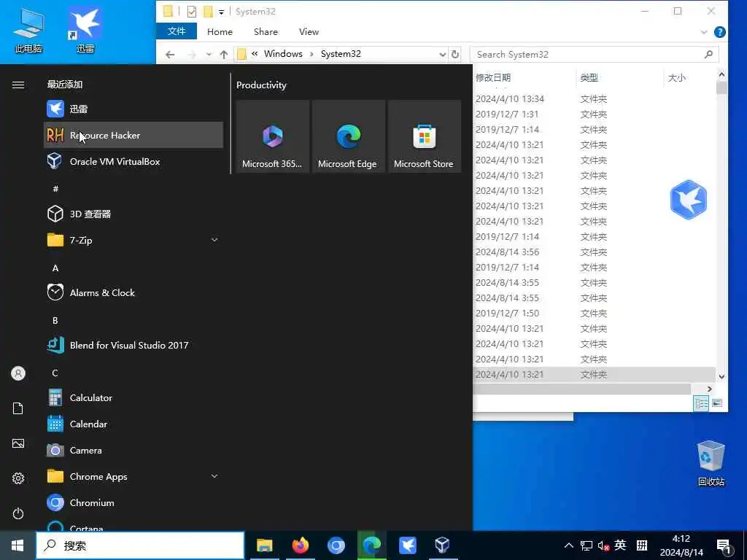Screen dimensions: 747x560
Task: Open the notification center icon
Action: point(724,546)
